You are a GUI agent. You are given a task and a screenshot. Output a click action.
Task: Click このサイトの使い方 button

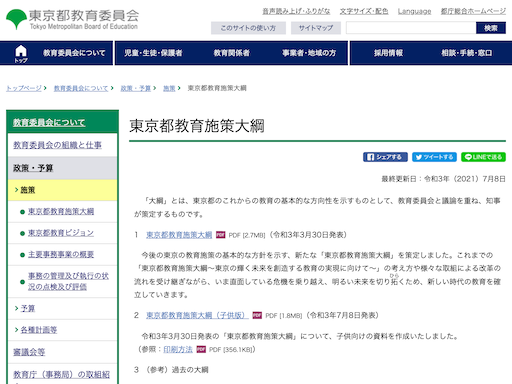[x=248, y=28]
